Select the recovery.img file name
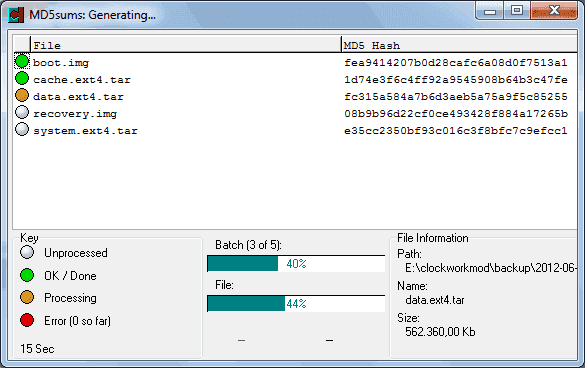Image resolution: width=585 pixels, height=368 pixels. coord(75,113)
